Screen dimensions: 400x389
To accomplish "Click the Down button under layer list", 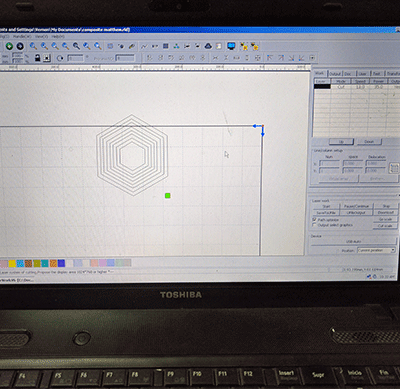I will pyautogui.click(x=369, y=142).
